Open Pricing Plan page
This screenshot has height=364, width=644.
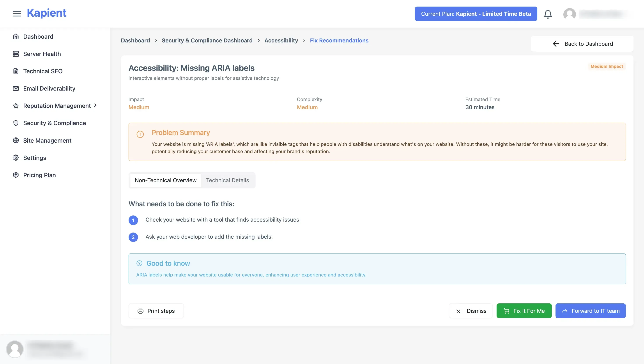[x=40, y=175]
